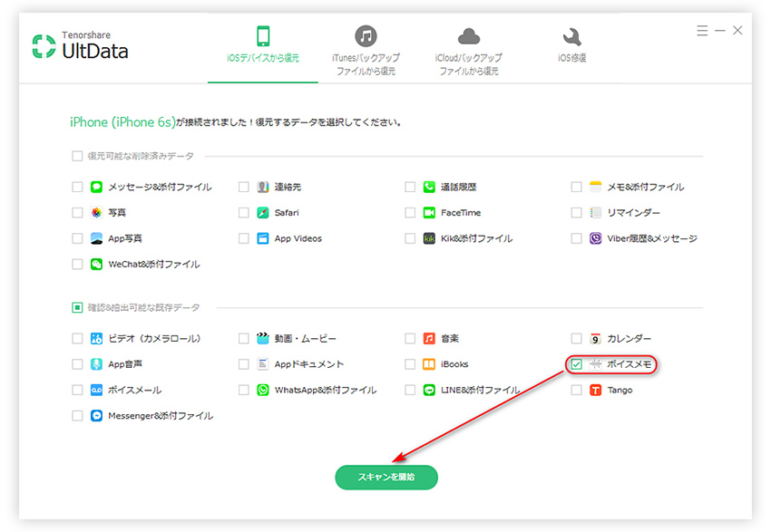Click the App Videos icon
The width and height of the screenshot is (771, 532).
point(262,238)
